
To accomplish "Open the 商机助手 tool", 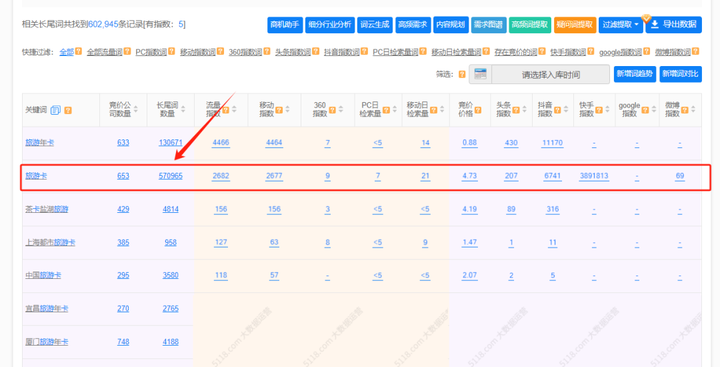I will (285, 25).
